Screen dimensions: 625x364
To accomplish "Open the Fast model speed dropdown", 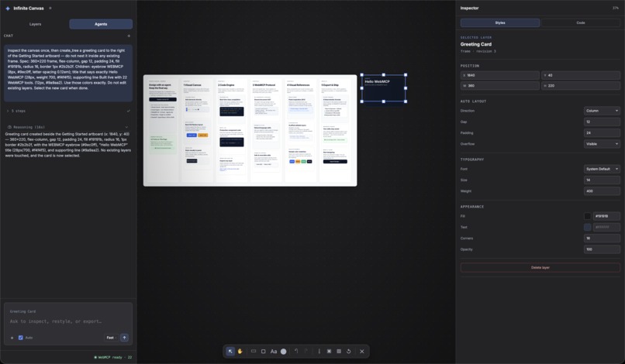I will [111, 338].
